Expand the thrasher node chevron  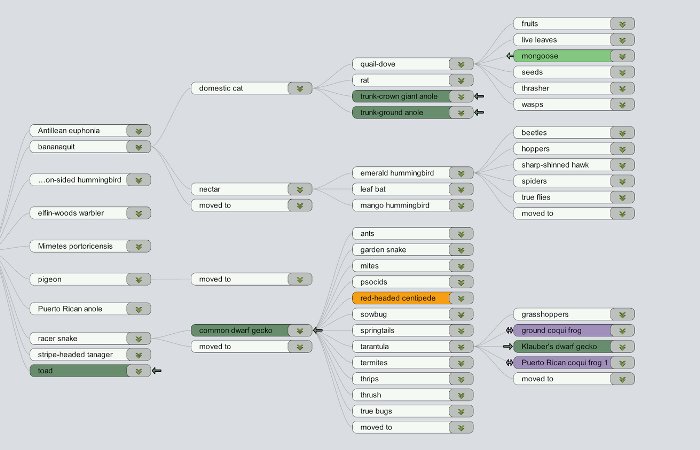(622, 88)
